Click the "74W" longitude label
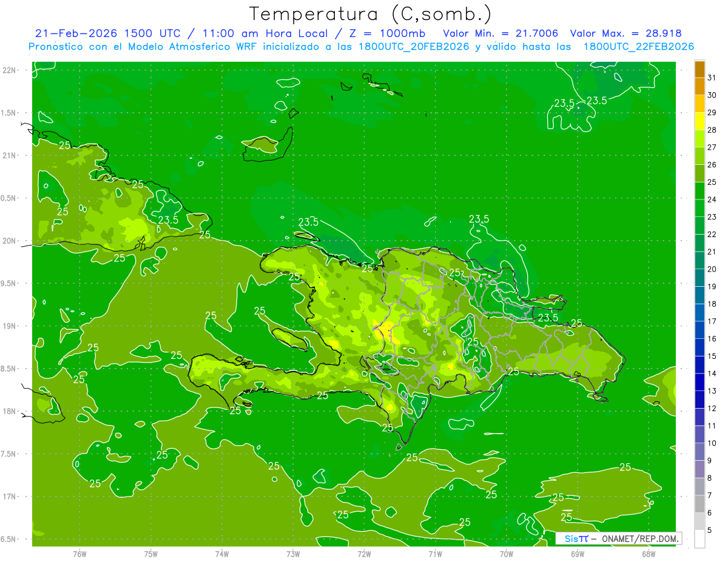 [x=222, y=554]
